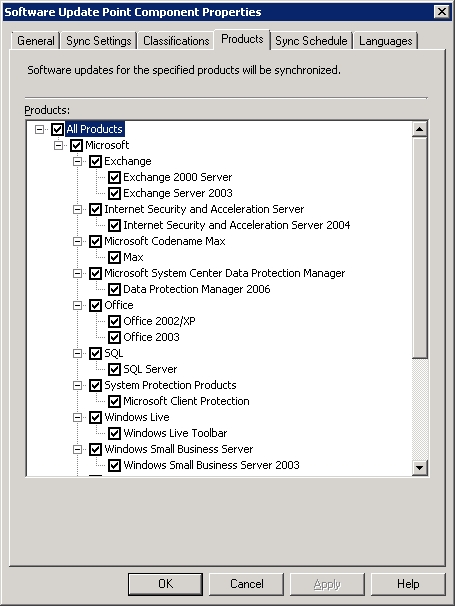The image size is (455, 606).
Task: Select the Exchange Server 2003 label
Action: click(x=178, y=193)
